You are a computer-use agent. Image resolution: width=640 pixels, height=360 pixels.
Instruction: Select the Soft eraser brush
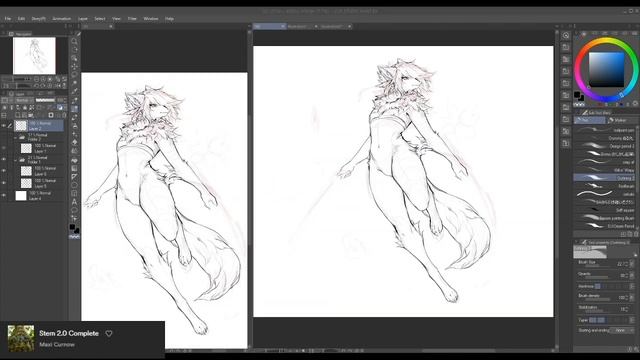pyautogui.click(x=604, y=210)
